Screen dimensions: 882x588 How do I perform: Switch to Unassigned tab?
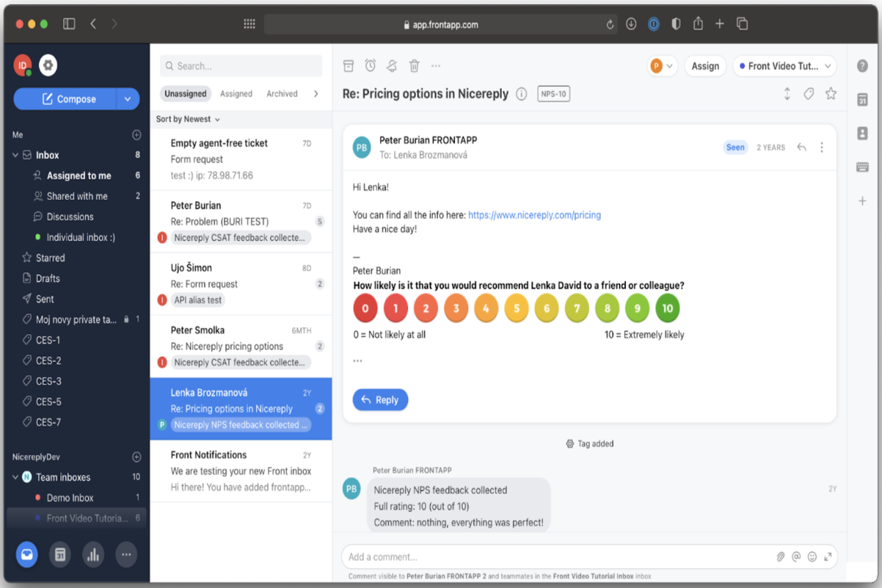click(185, 94)
